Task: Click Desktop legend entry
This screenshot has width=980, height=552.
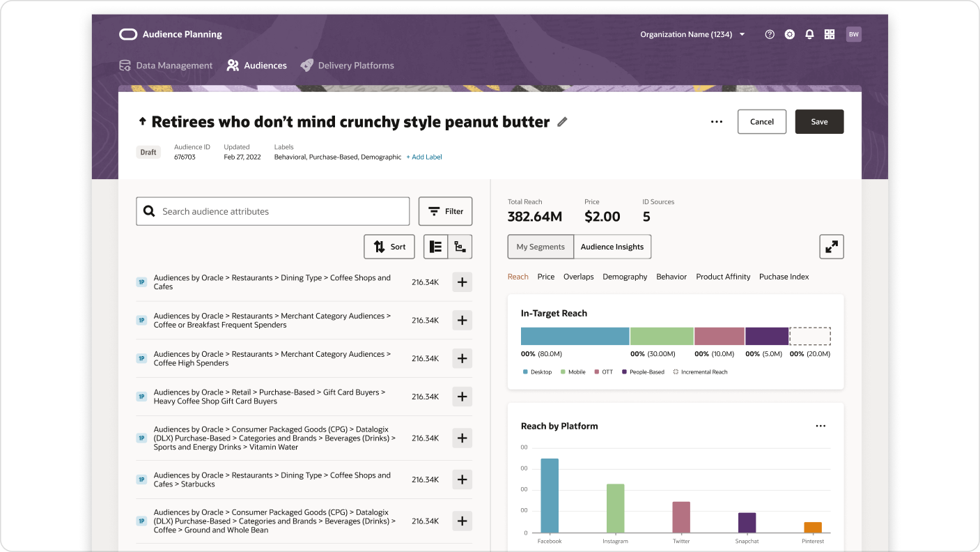Action: coord(537,372)
